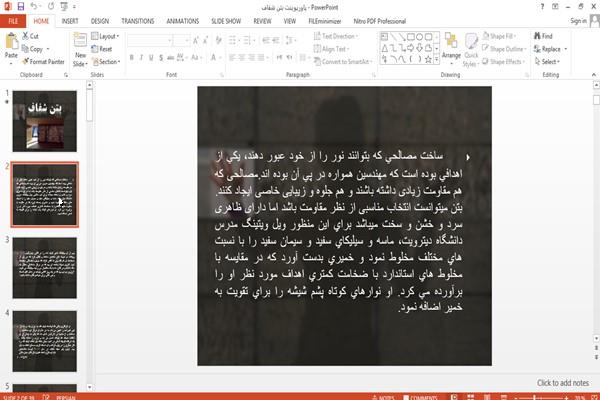Pick the star shape in shapes gallery
Image resolution: width=600 pixels, height=400 pixels.
(x=428, y=59)
